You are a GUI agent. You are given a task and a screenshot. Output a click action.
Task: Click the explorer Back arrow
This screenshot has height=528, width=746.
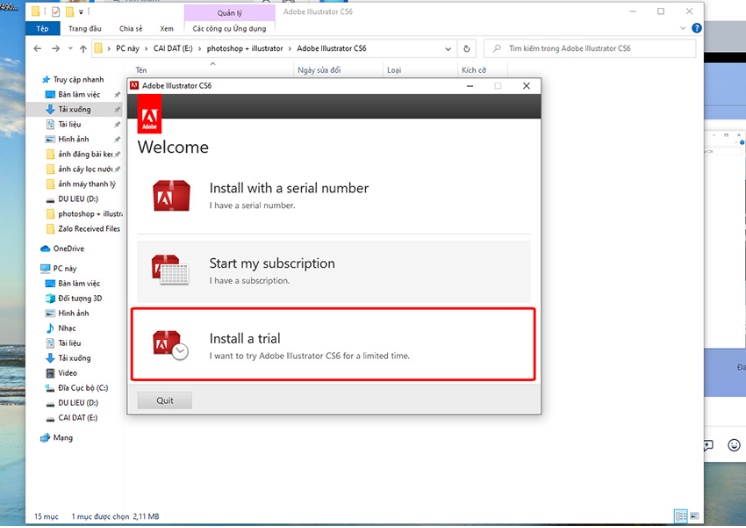point(38,48)
